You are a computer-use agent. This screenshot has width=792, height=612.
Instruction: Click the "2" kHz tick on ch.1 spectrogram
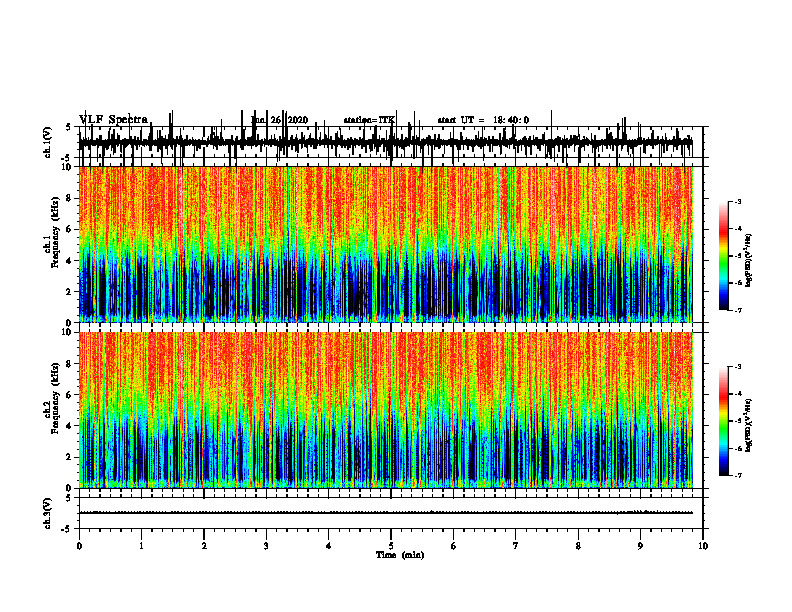pyautogui.click(x=70, y=292)
